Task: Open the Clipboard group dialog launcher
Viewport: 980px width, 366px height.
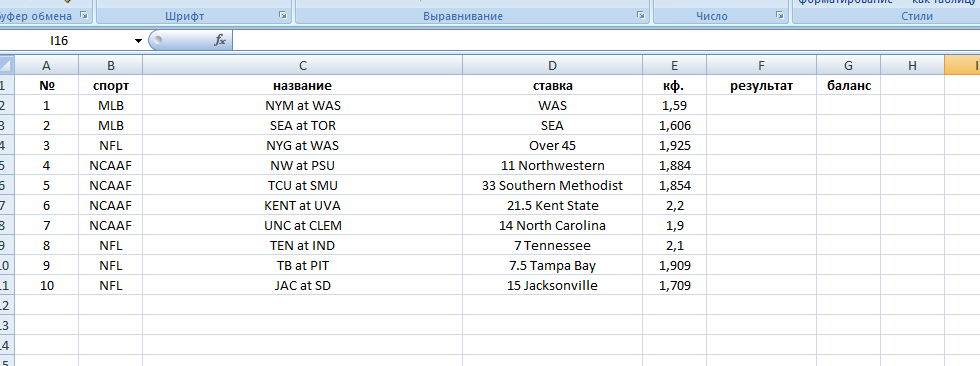Action: click(x=84, y=16)
